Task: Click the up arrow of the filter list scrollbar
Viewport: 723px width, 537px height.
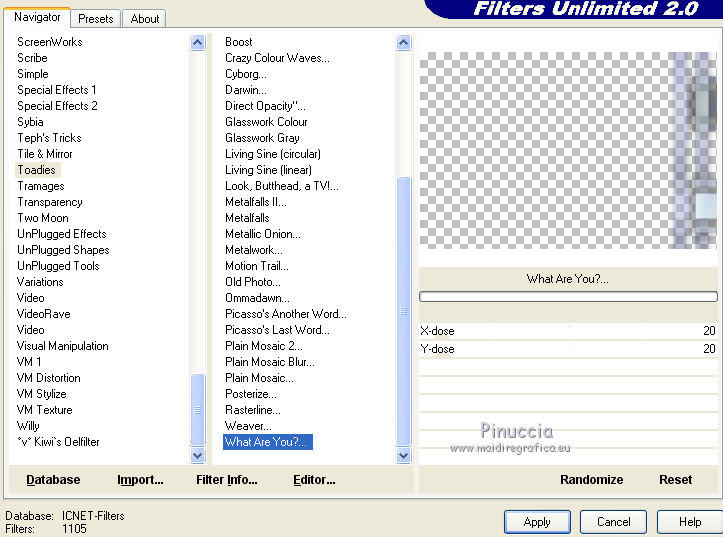Action: 403,43
